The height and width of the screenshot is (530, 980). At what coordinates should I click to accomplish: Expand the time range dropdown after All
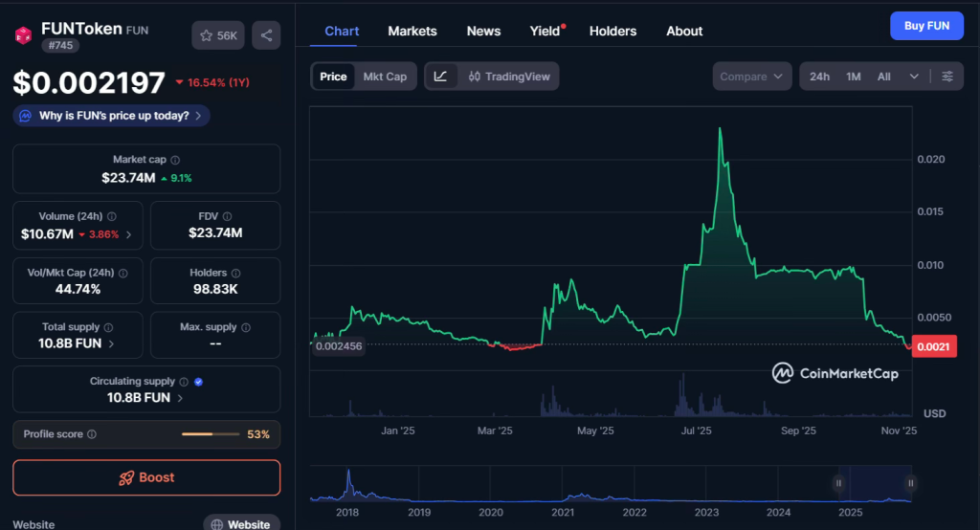pos(914,77)
